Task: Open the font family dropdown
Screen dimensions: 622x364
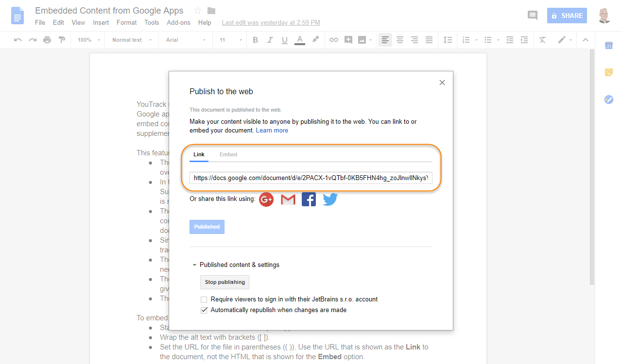Action: [185, 39]
